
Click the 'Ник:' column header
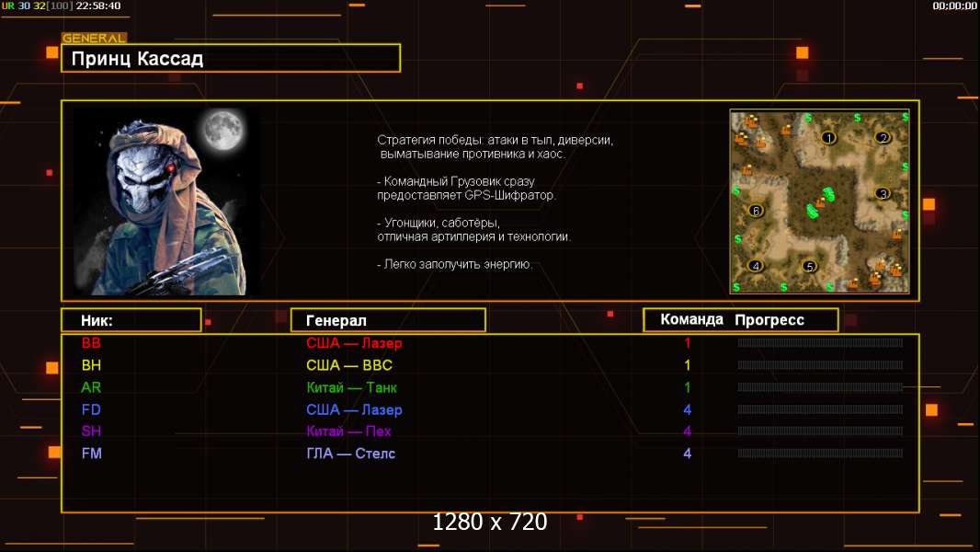131,320
